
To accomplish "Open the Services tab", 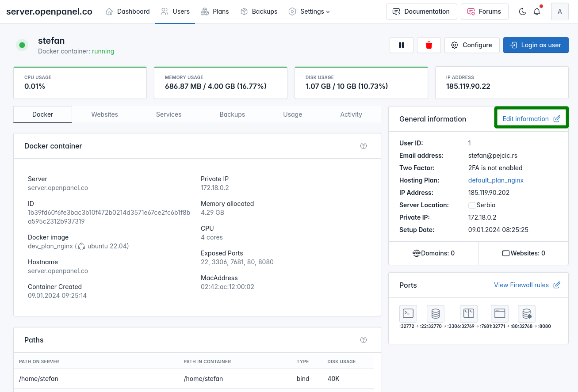I will pyautogui.click(x=168, y=114).
